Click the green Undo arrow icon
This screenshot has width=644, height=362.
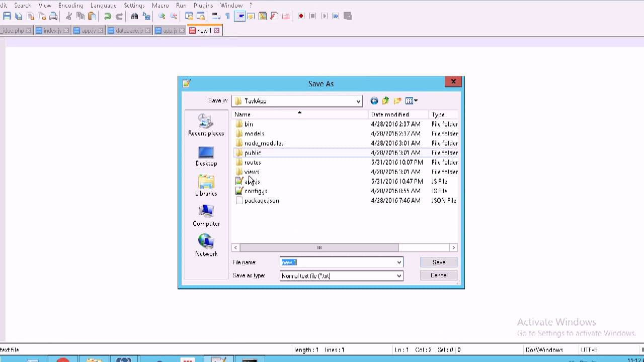pos(108,16)
